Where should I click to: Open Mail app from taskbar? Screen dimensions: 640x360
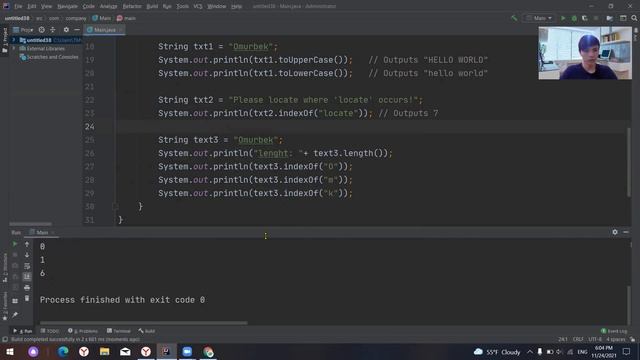[x=125, y=352]
